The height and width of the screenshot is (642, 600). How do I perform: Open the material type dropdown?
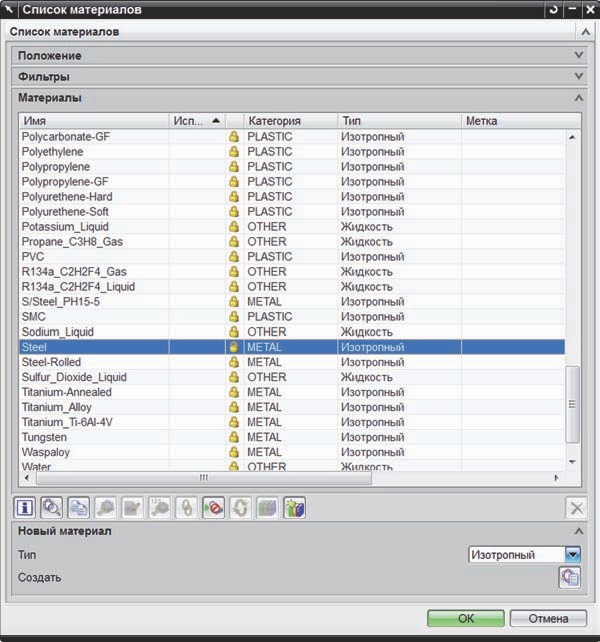coord(573,555)
